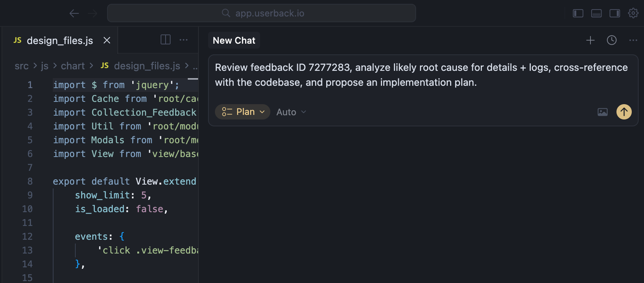Select the New Chat tab
The width and height of the screenshot is (644, 283).
(234, 40)
